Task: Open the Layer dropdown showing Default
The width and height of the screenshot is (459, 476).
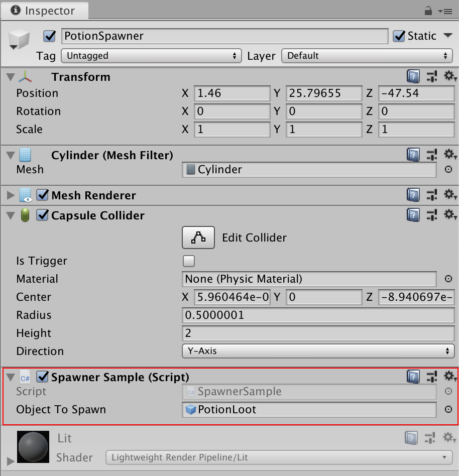Action: pos(367,56)
